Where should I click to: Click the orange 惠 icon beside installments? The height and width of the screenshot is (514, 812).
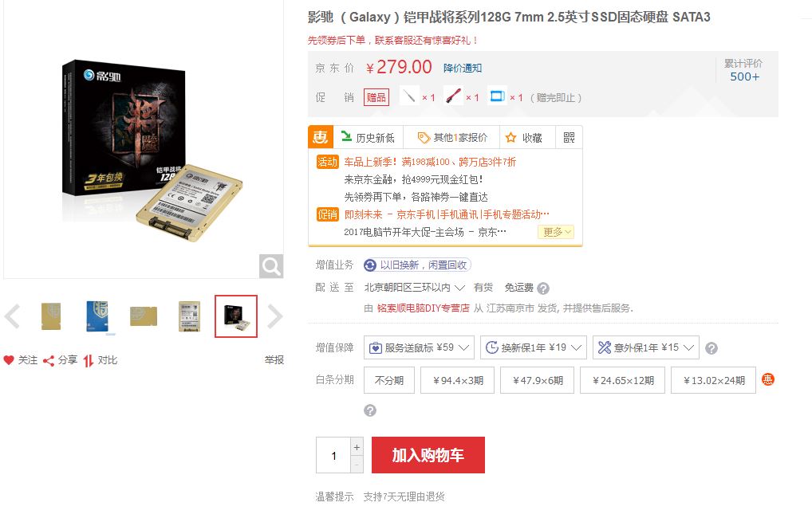click(767, 379)
